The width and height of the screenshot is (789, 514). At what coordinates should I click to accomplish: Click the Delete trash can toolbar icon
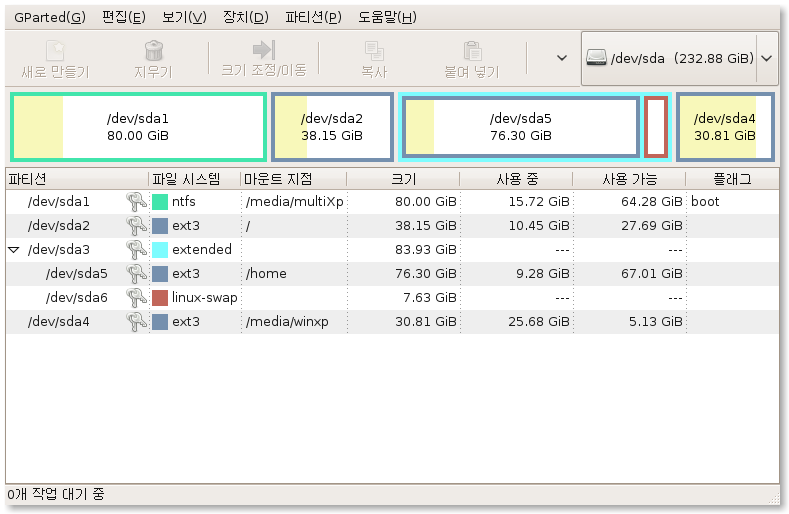point(153,51)
